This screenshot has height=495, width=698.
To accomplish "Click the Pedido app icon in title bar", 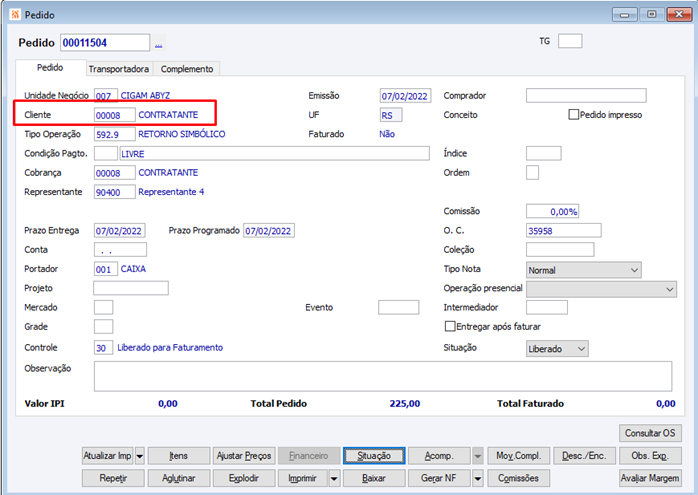I will click(x=15, y=15).
